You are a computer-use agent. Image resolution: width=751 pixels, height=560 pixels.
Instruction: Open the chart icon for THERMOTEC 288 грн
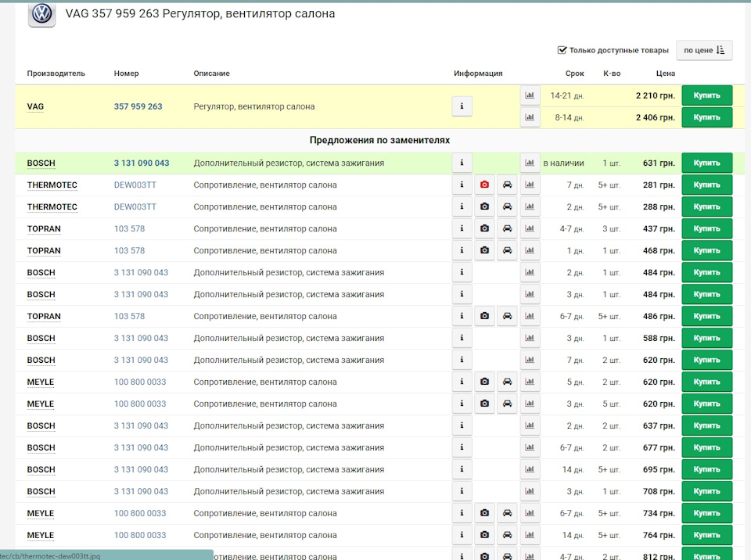530,207
